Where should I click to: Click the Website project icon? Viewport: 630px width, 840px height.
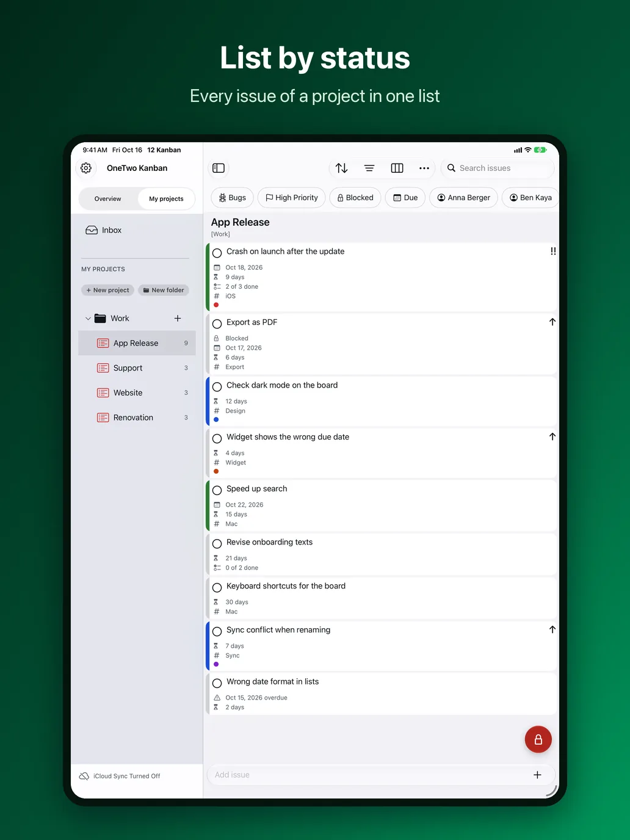(x=103, y=393)
